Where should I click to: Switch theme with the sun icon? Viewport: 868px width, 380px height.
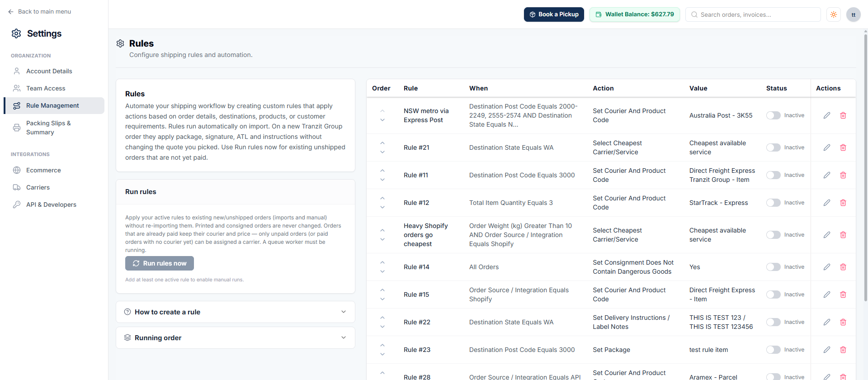click(x=834, y=14)
